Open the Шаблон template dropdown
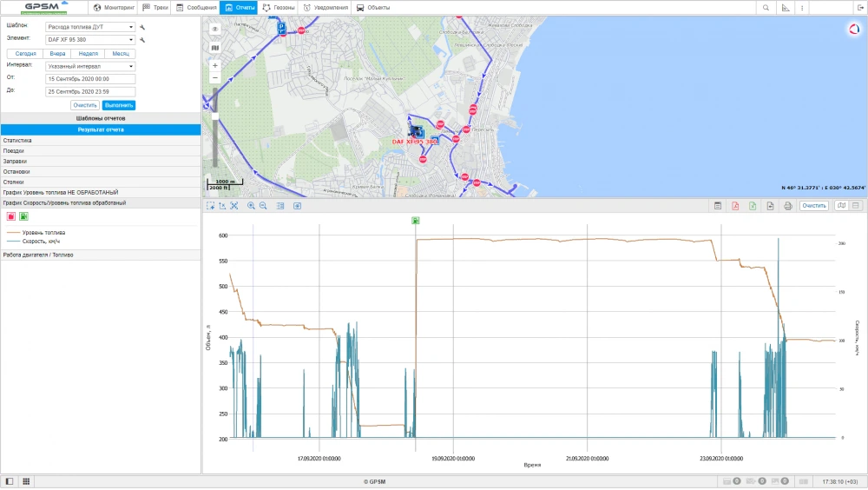The width and height of the screenshot is (868, 490). click(x=90, y=27)
